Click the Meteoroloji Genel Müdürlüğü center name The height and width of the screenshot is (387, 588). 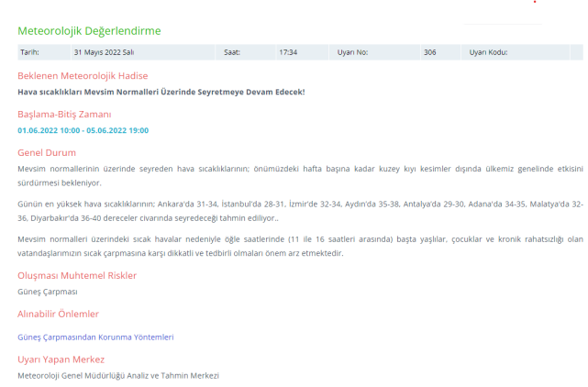118,375
